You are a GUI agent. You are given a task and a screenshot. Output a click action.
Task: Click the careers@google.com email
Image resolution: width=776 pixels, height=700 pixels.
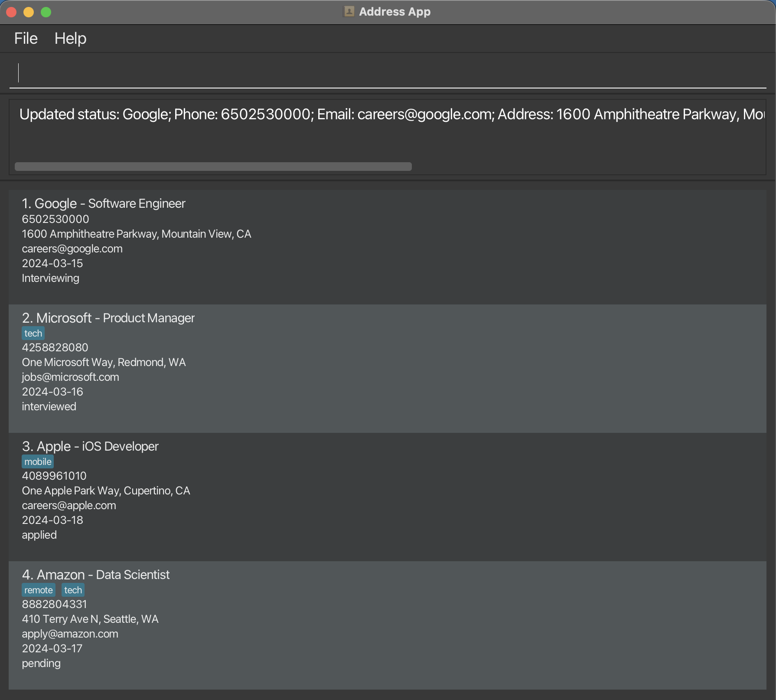click(x=72, y=249)
